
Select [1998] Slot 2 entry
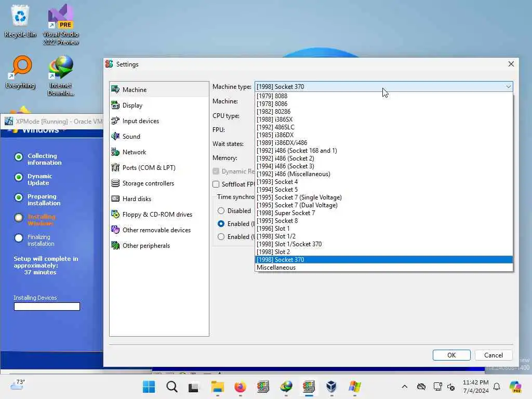384,252
